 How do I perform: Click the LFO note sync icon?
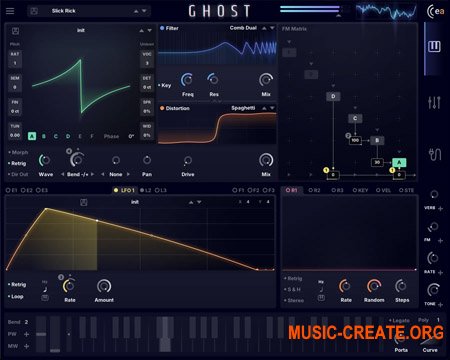pyautogui.click(x=45, y=289)
